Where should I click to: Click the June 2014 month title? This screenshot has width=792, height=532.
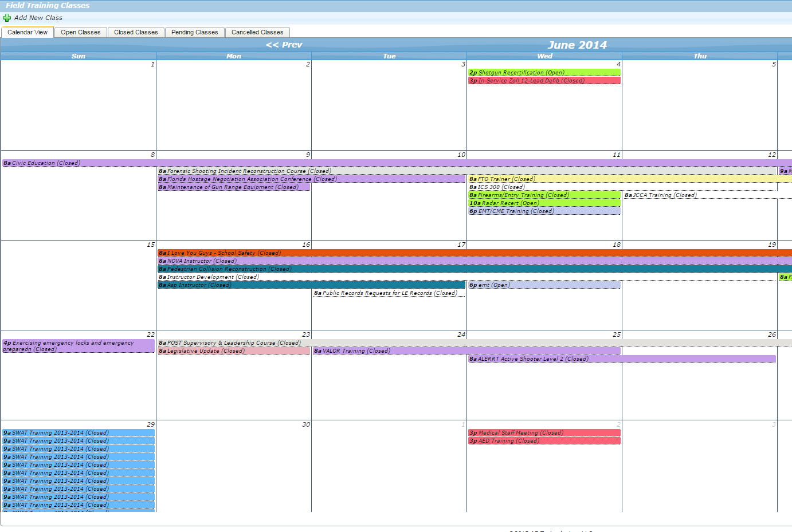click(577, 45)
